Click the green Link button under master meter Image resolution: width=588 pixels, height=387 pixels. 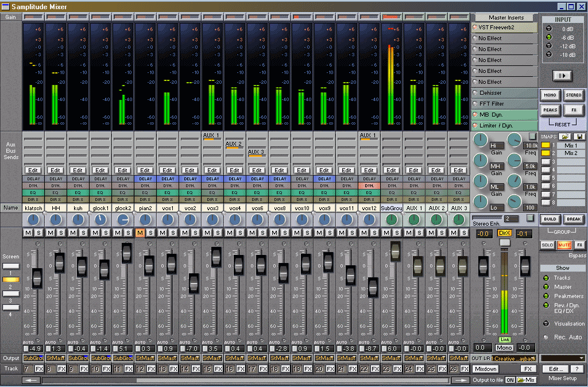(x=505, y=339)
